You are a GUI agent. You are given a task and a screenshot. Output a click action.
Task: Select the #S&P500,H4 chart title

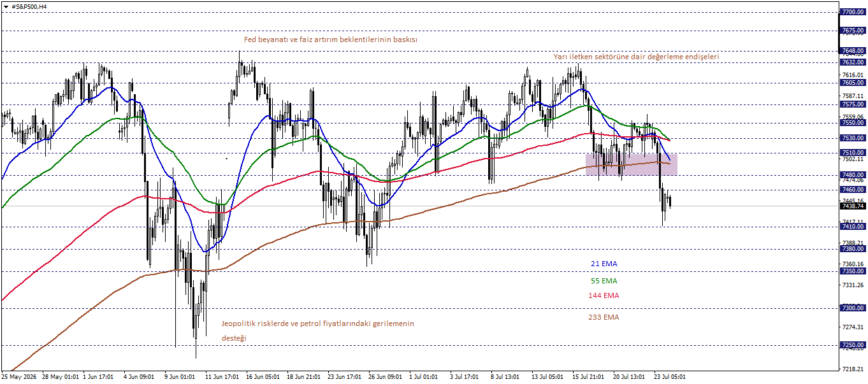tap(29, 6)
